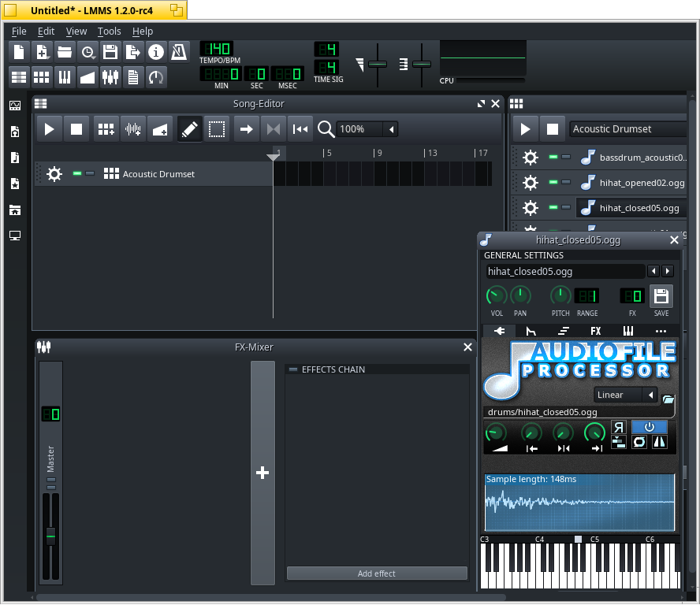The image size is (700, 605).
Task: Toggle auto-scrolling arrow button
Action: (247, 129)
